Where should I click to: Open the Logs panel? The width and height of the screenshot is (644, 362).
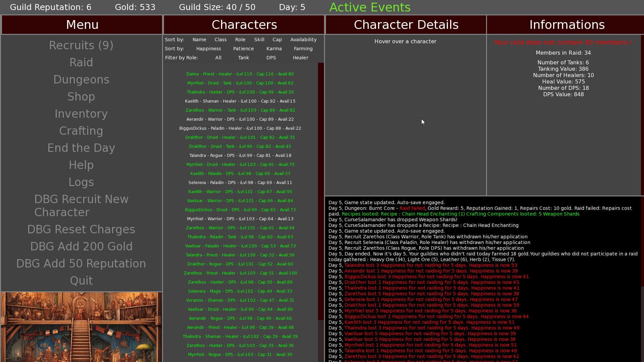pyautogui.click(x=81, y=182)
